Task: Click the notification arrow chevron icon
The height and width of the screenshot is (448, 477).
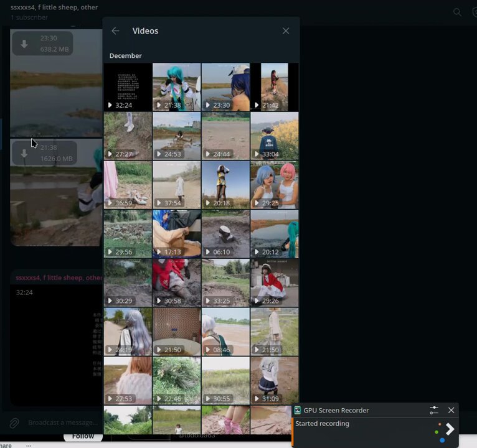Action: tap(450, 429)
